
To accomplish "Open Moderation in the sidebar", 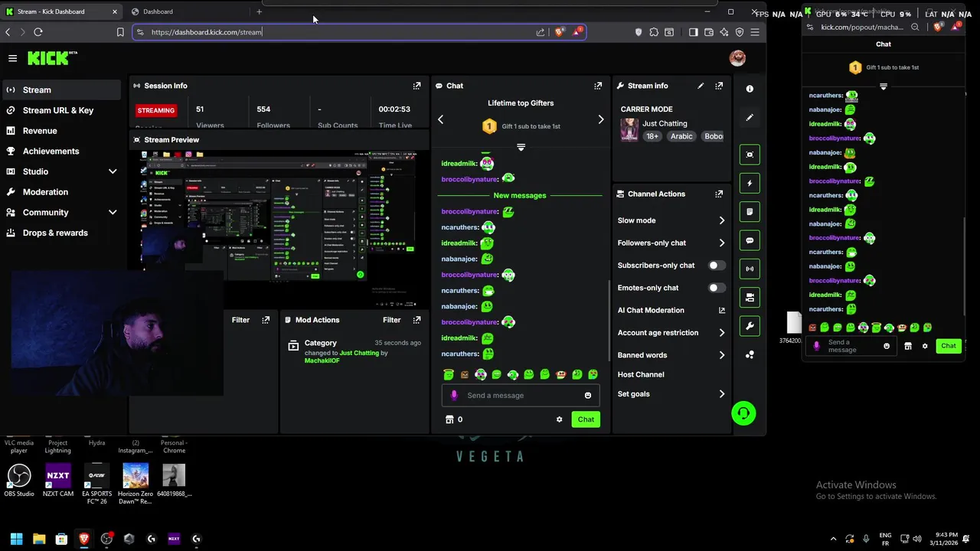I will [x=61, y=192].
